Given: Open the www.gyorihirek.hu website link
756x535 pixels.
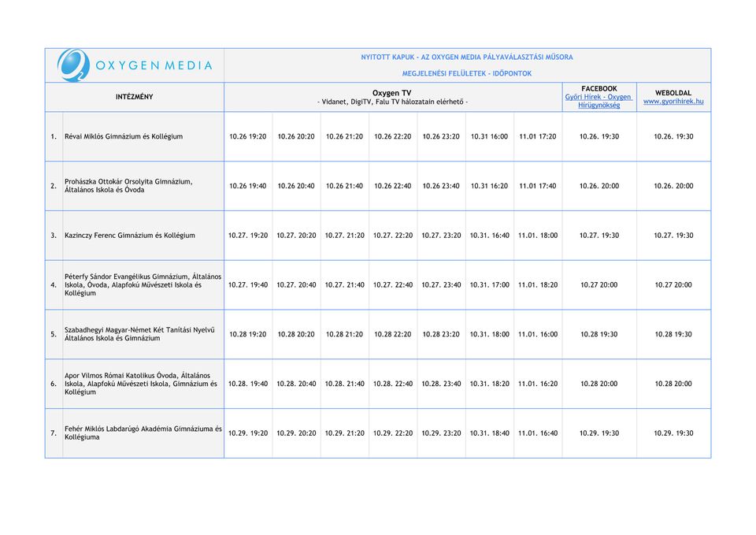Looking at the screenshot, I should pos(673,102).
